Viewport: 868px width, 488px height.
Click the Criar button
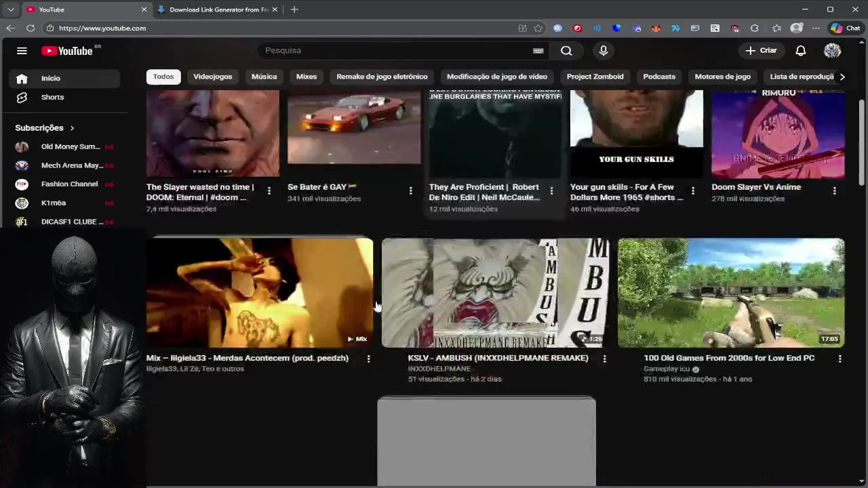(x=761, y=51)
